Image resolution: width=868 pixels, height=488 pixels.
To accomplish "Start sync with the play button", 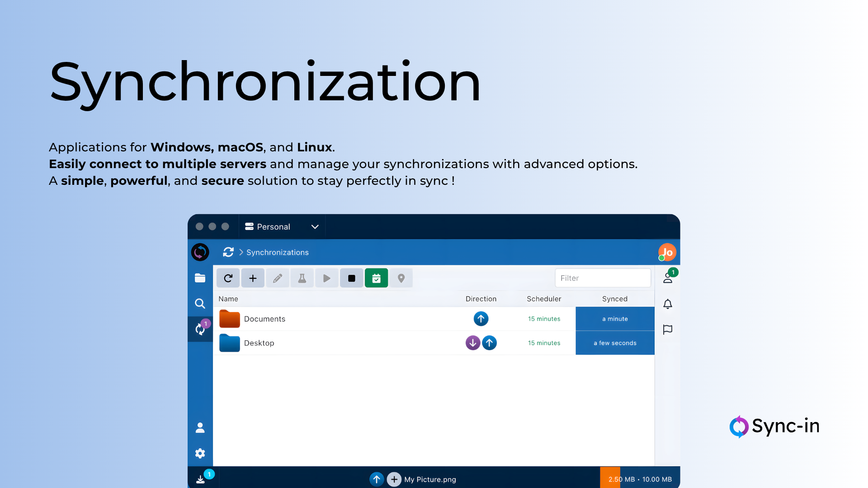I will pyautogui.click(x=327, y=278).
